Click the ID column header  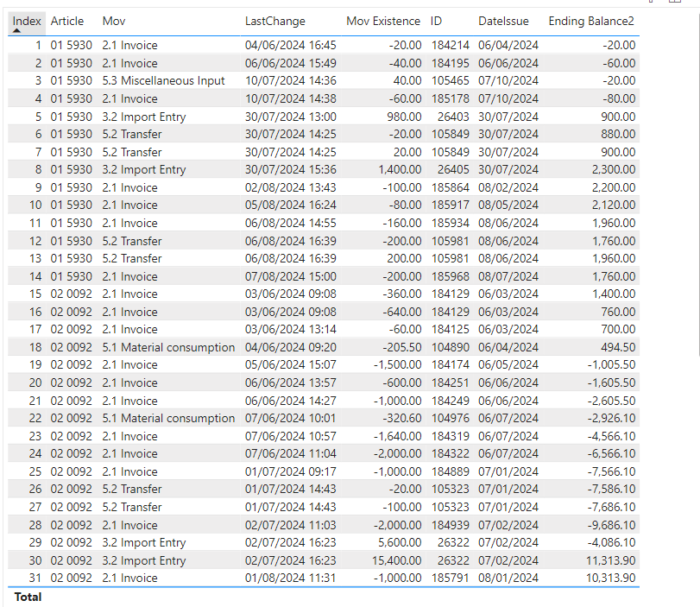pos(436,21)
